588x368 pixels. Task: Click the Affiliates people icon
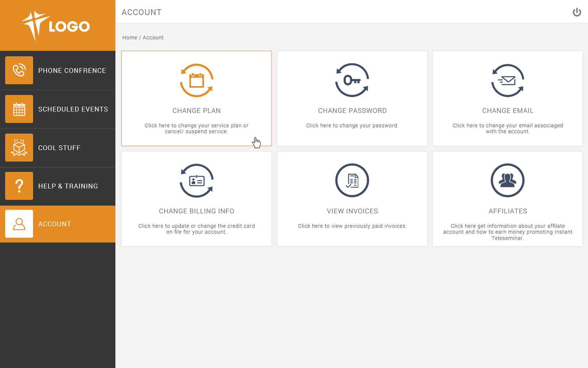[x=508, y=180]
